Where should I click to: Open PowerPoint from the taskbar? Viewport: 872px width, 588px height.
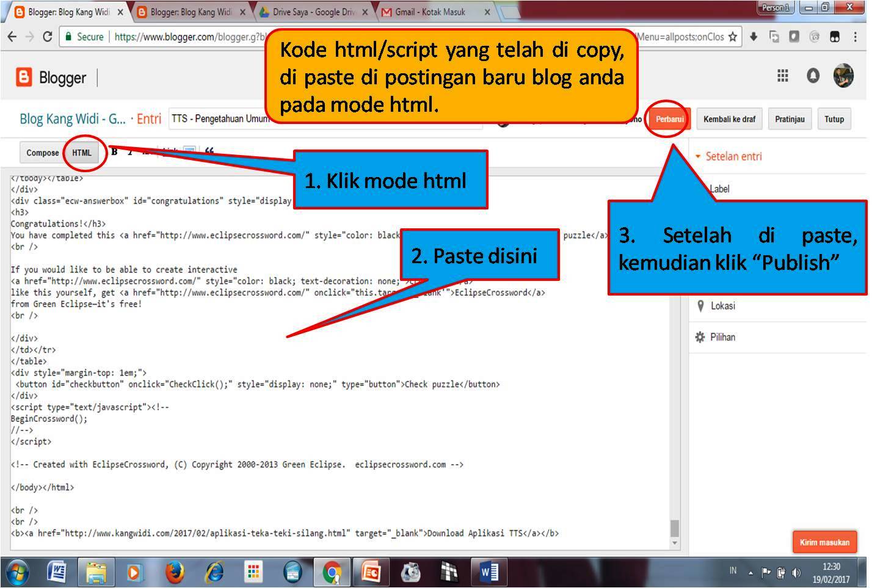[371, 573]
